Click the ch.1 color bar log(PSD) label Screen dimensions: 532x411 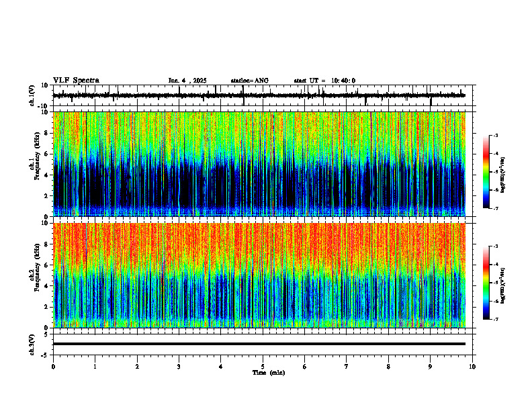click(503, 175)
